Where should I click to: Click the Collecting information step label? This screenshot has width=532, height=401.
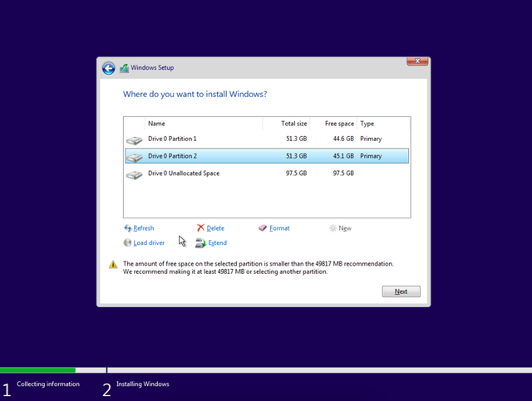(48, 384)
